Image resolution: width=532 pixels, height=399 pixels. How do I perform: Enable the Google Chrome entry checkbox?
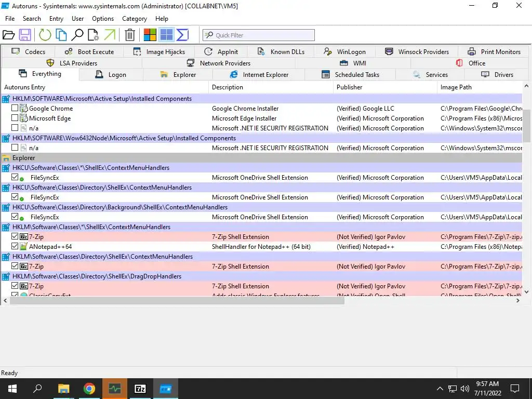coord(15,108)
